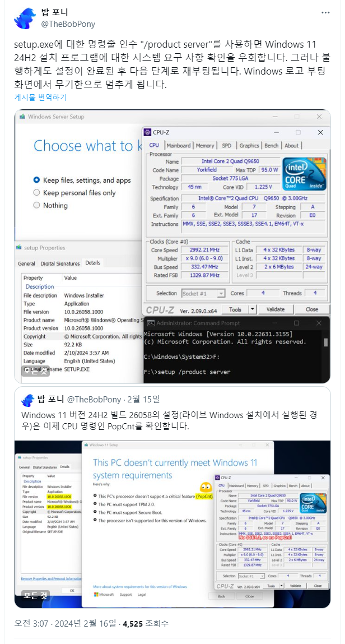The height and width of the screenshot is (644, 345).
Task: Select Keep personal files only option
Action: [74, 193]
